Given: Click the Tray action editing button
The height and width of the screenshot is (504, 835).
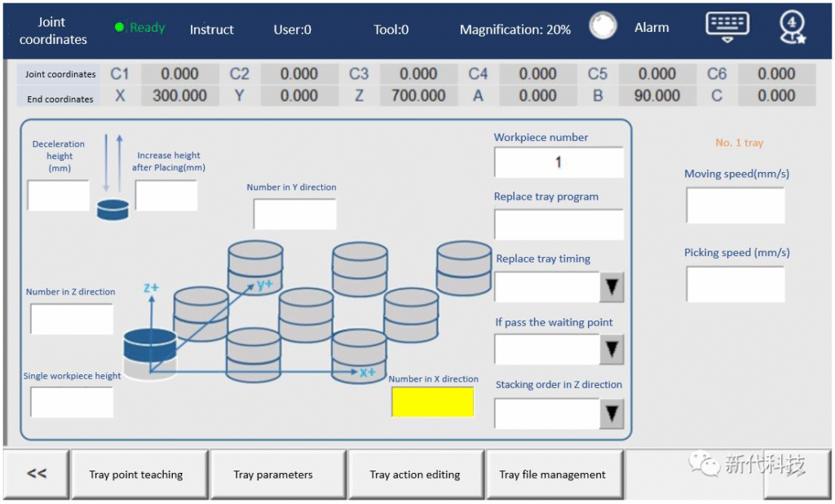Looking at the screenshot, I should click(x=415, y=475).
